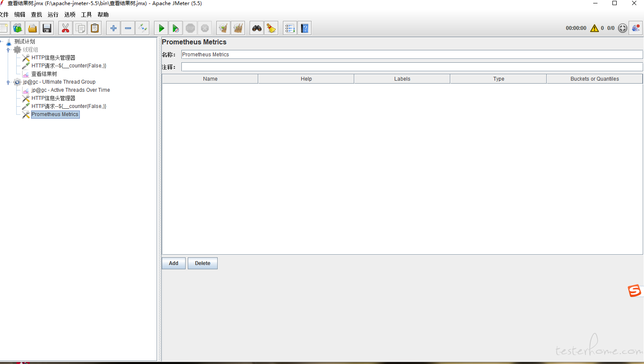
Task: Click the Toggle enable/disable icon
Action: click(x=143, y=28)
